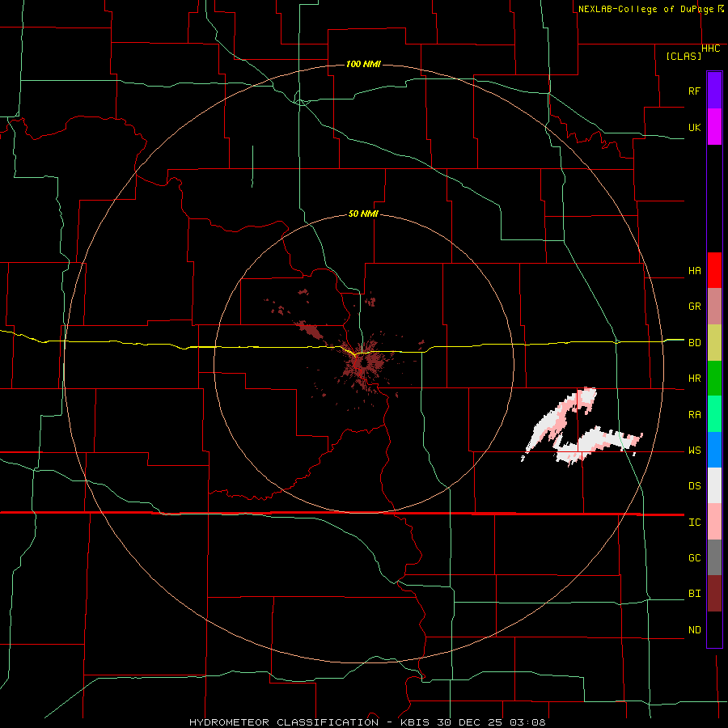Select the GR legend color block

click(714, 307)
